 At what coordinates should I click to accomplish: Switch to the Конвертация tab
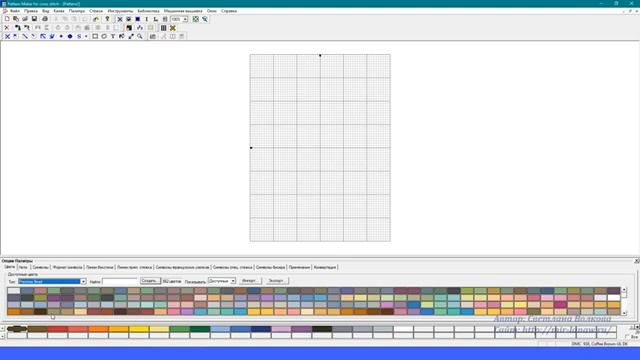click(325, 267)
